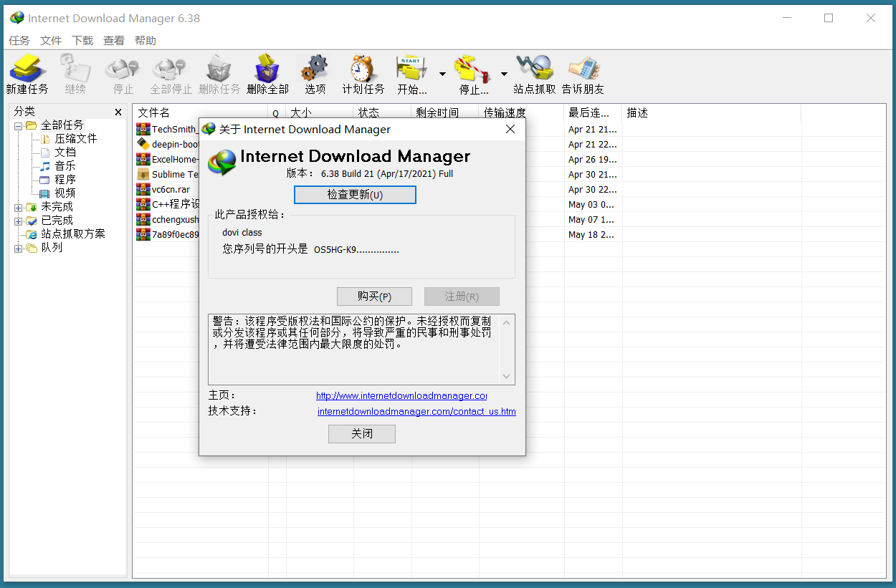Click the 购买(P) buy button

click(x=374, y=297)
